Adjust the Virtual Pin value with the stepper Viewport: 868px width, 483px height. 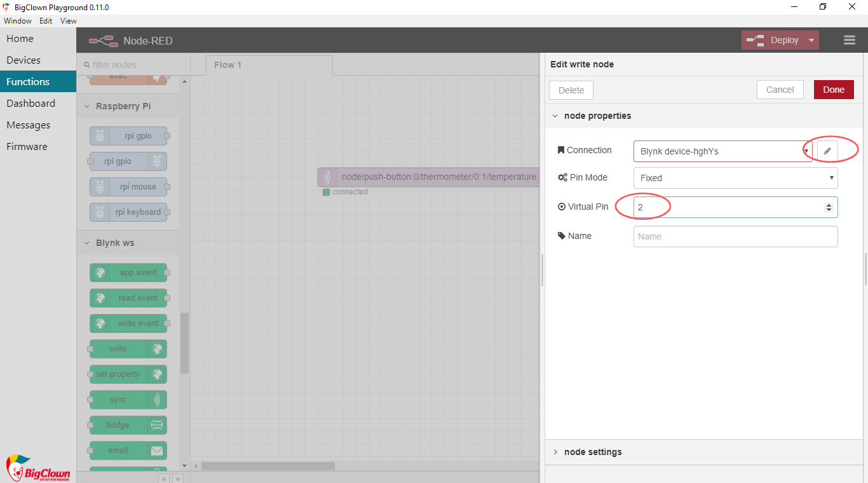point(829,207)
